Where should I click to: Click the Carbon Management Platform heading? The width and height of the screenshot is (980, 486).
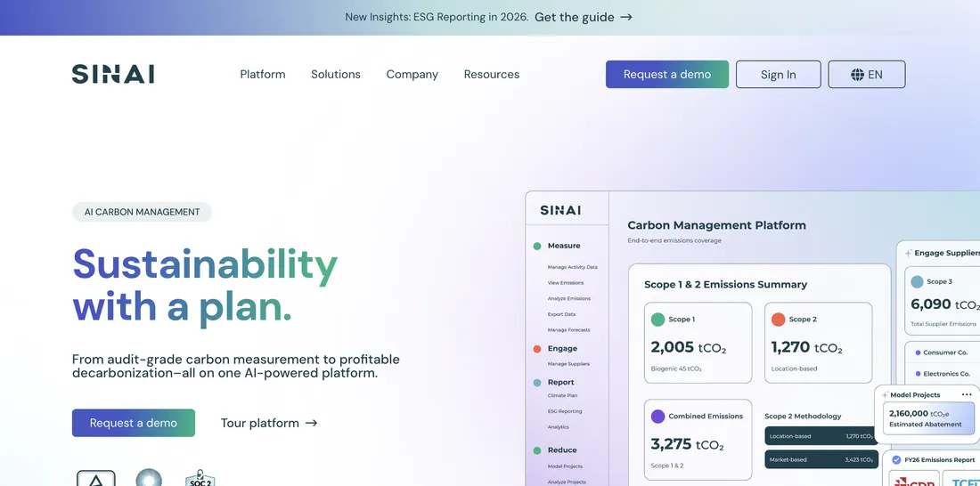[x=716, y=225]
